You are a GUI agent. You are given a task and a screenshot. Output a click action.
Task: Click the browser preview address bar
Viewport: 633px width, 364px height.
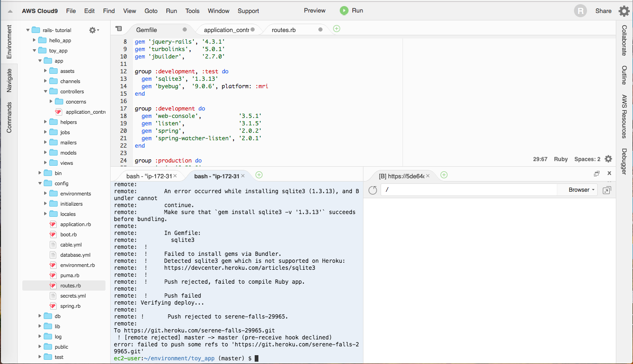pyautogui.click(x=465, y=189)
